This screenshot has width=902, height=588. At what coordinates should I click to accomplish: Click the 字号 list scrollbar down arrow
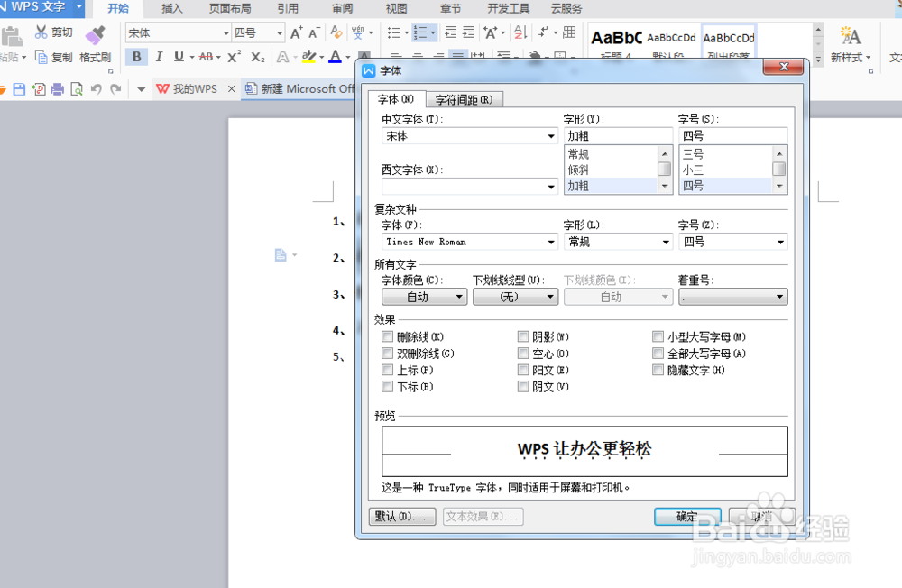pos(779,186)
